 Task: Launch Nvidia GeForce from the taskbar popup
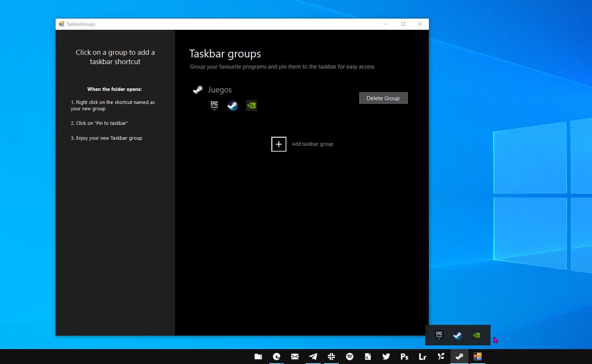click(x=476, y=335)
